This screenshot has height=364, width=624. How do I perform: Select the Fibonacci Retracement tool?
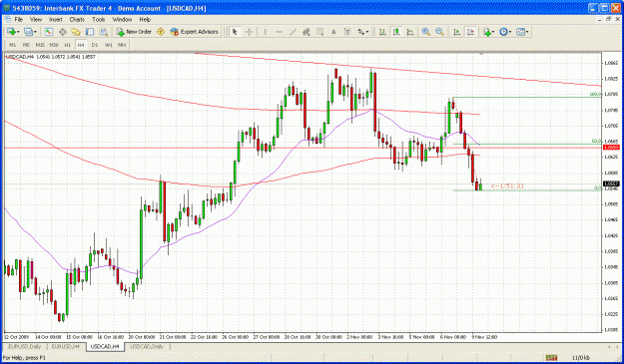point(319,32)
